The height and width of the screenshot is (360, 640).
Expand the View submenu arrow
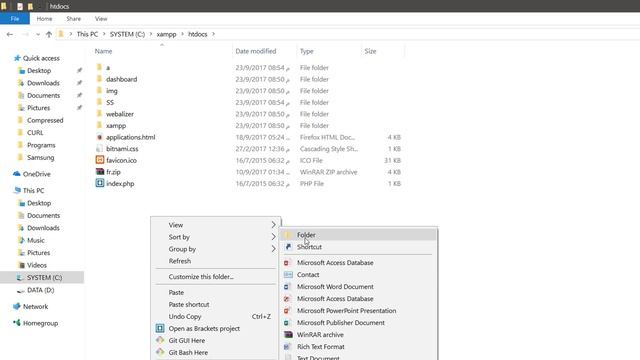coord(273,225)
